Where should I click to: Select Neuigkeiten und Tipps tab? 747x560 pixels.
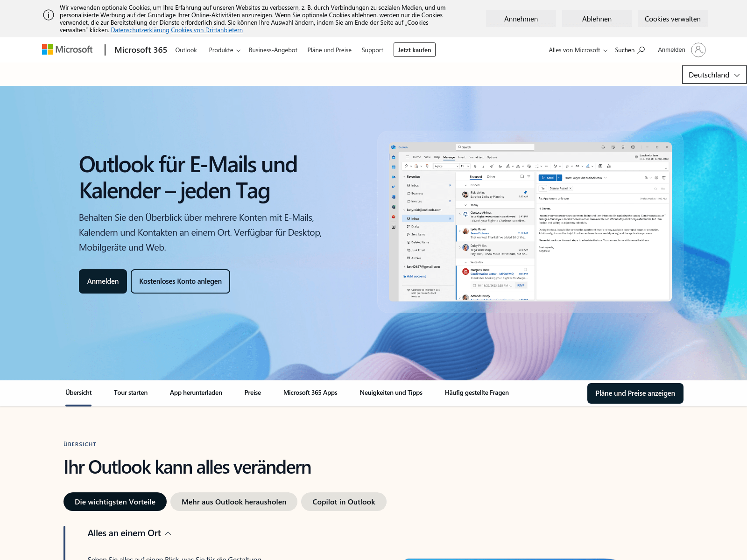tap(391, 393)
